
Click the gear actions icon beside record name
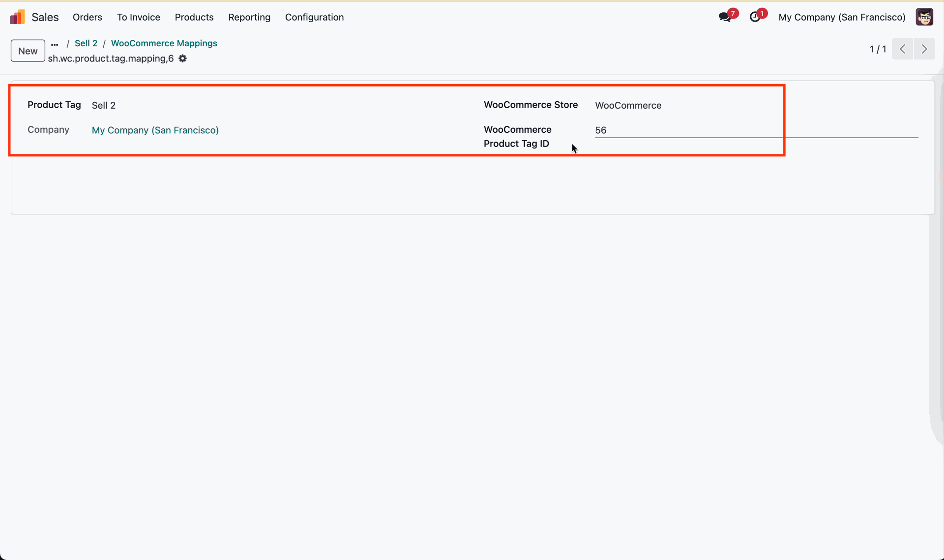(183, 59)
